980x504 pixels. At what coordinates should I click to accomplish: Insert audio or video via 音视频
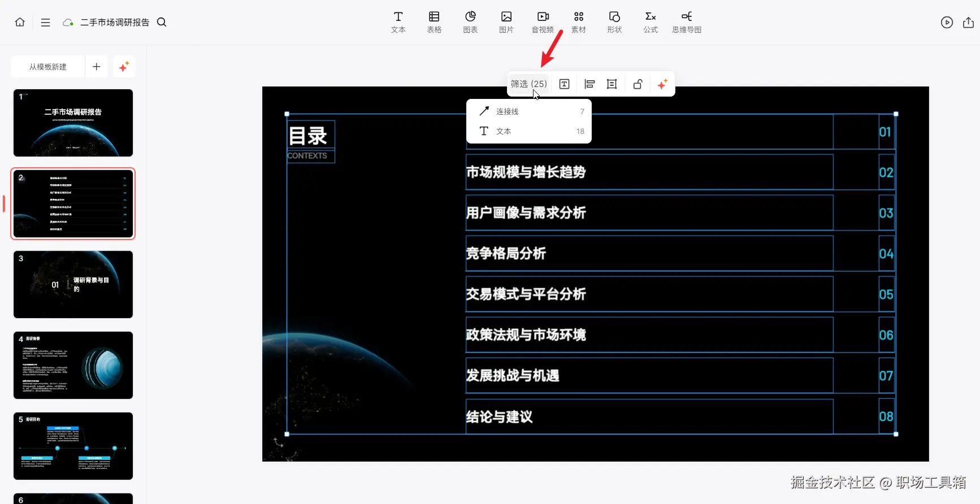[543, 22]
